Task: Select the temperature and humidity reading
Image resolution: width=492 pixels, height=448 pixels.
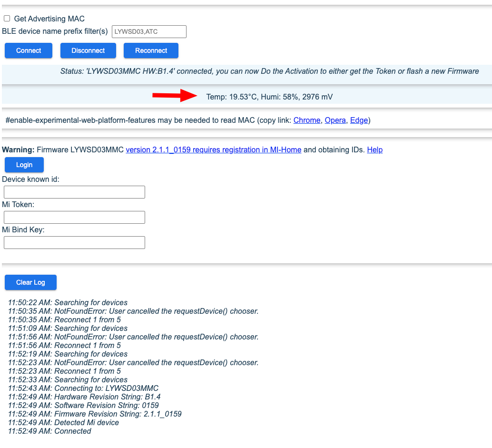Action: 269,97
